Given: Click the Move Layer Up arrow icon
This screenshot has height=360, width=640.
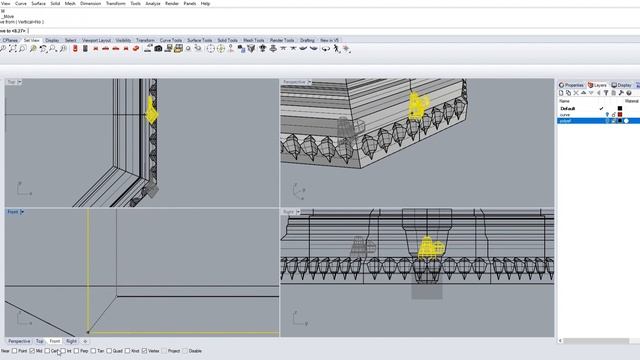Looking at the screenshot, I should click(583, 93).
